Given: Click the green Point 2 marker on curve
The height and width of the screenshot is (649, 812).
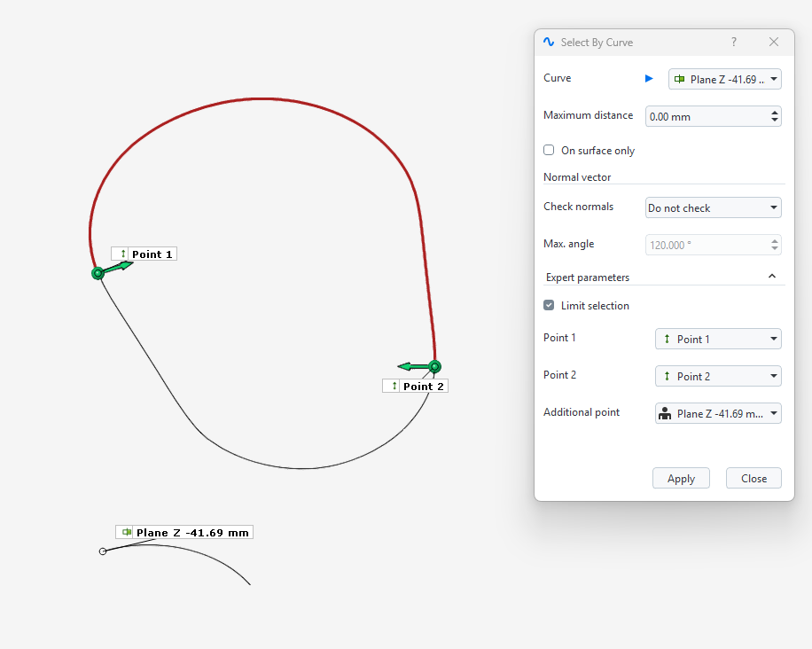Looking at the screenshot, I should [434, 366].
